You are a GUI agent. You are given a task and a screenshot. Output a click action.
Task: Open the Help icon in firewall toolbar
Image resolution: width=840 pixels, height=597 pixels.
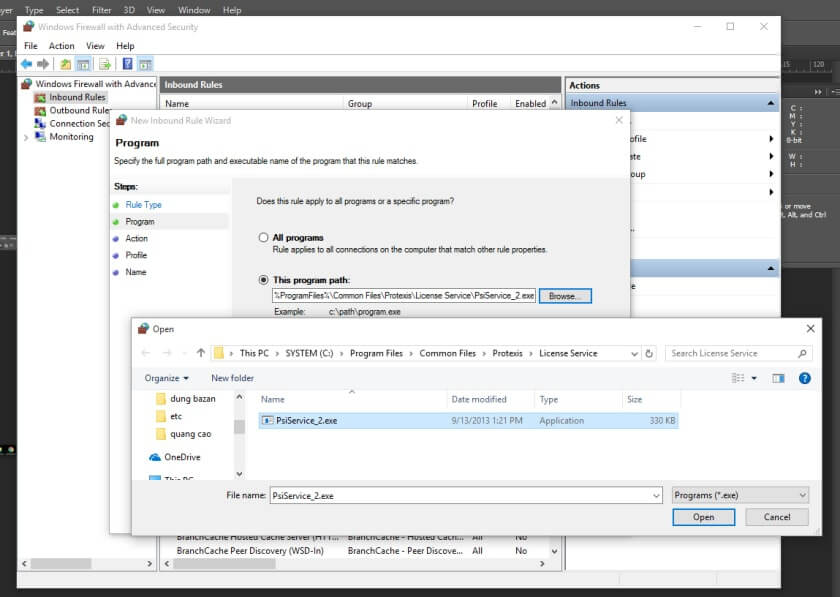(x=127, y=64)
